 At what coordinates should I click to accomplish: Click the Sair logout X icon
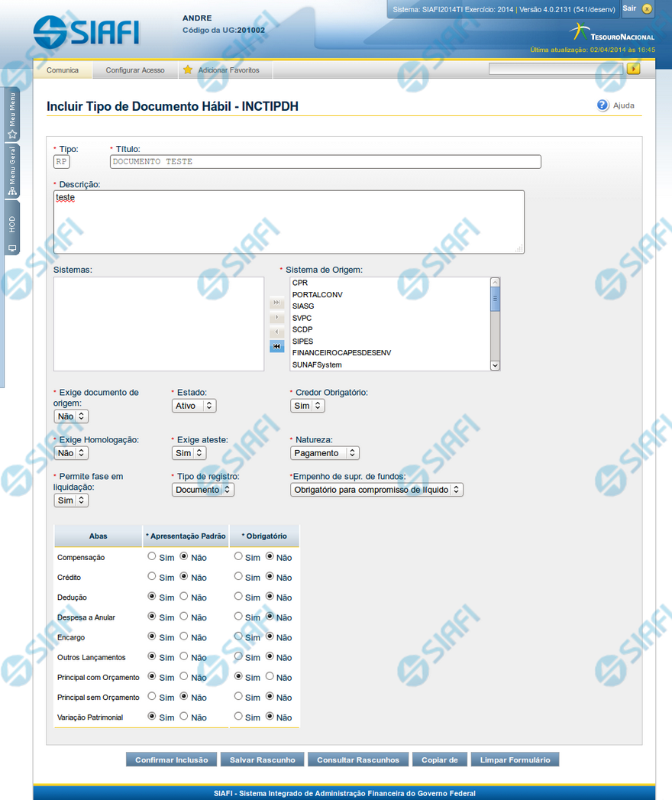point(647,9)
